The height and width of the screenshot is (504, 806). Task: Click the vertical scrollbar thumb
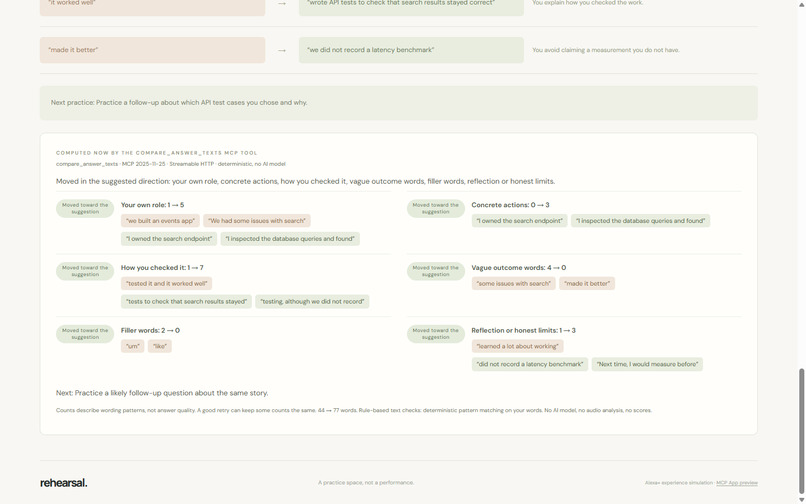point(801,430)
